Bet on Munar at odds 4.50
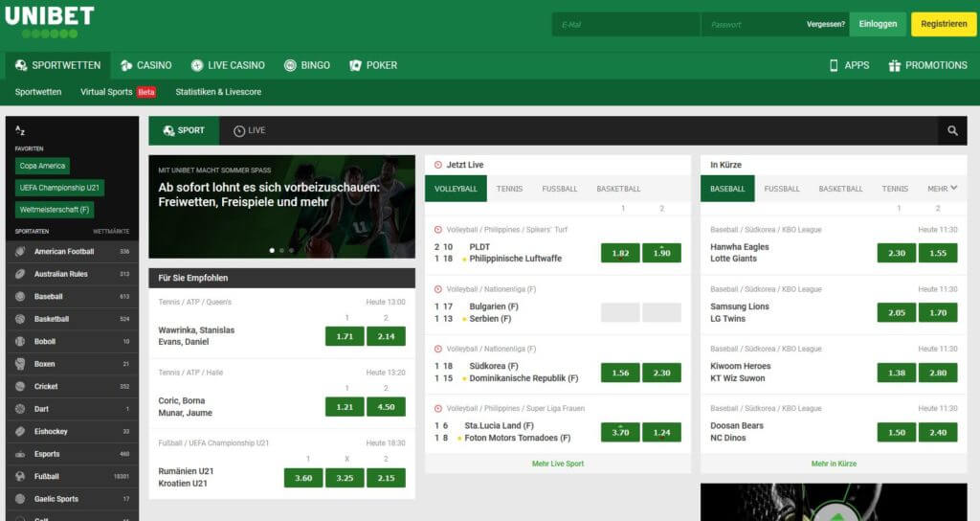The image size is (980, 521). [x=386, y=407]
